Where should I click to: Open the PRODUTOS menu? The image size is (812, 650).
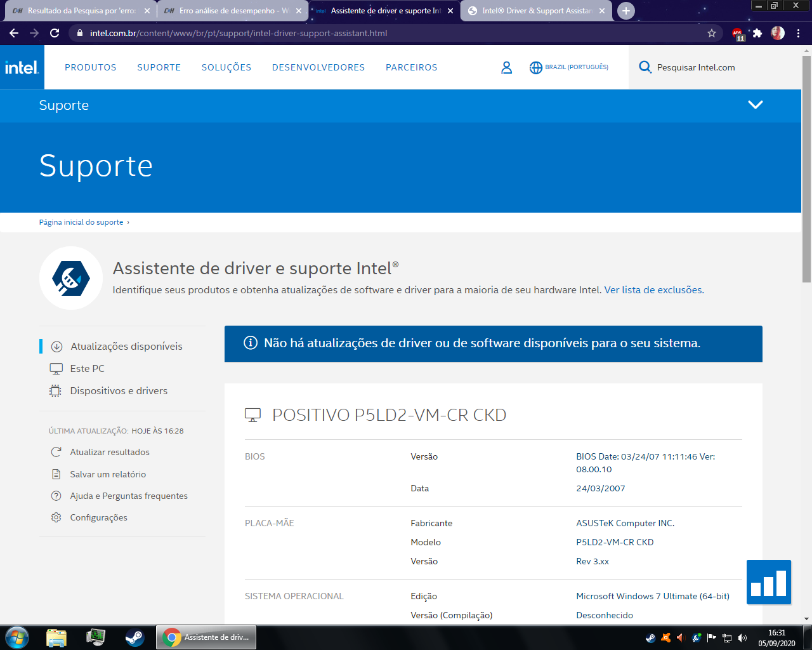click(x=91, y=67)
